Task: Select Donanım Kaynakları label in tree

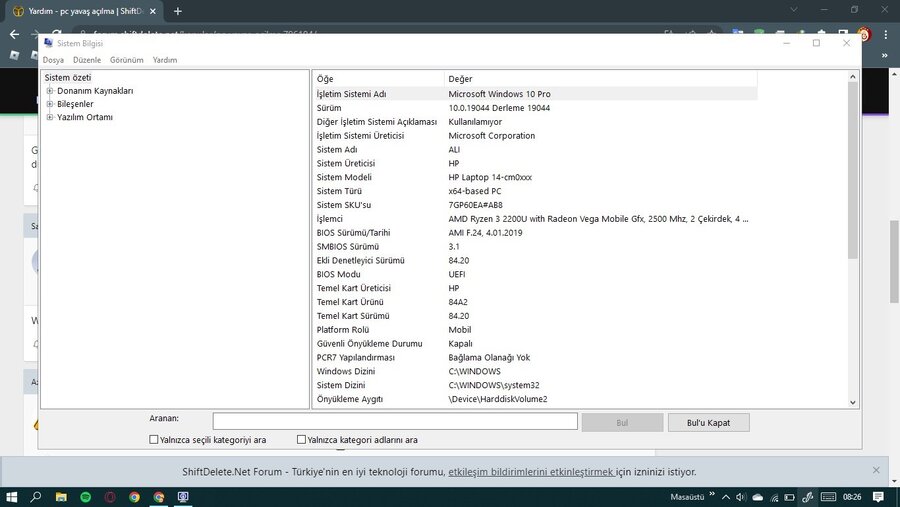Action: (x=95, y=91)
